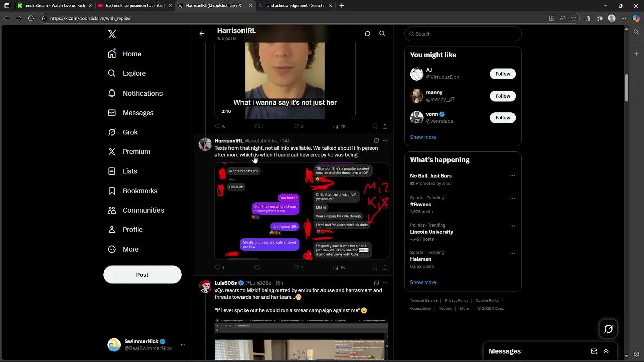Open Luis808s profile name link

point(226,283)
